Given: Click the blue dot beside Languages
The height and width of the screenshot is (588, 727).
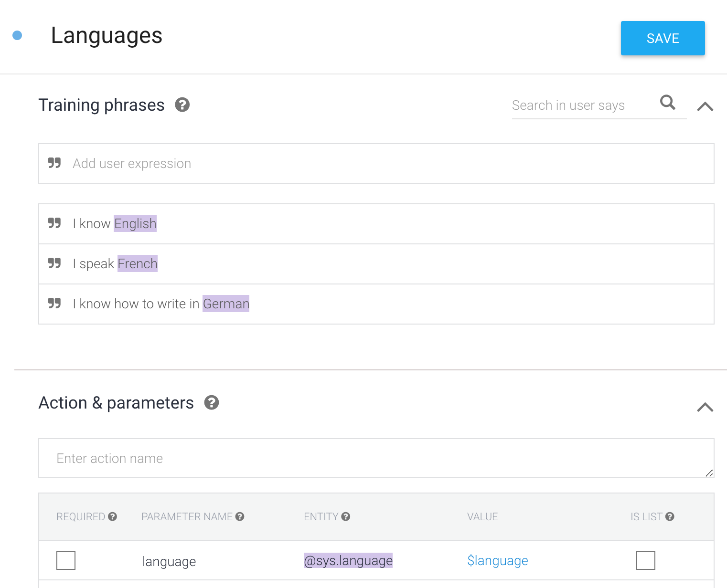Looking at the screenshot, I should coord(17,35).
